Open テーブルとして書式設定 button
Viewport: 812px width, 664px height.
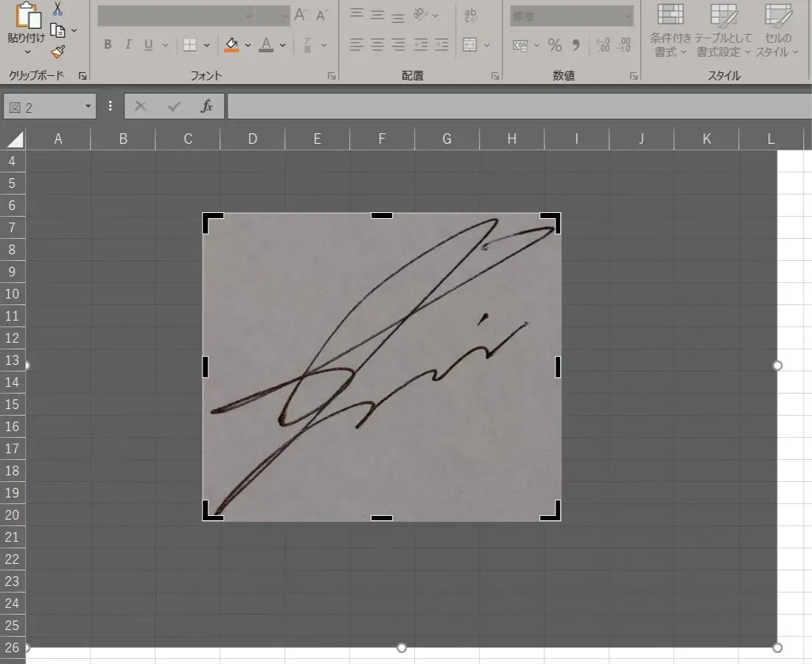click(723, 30)
